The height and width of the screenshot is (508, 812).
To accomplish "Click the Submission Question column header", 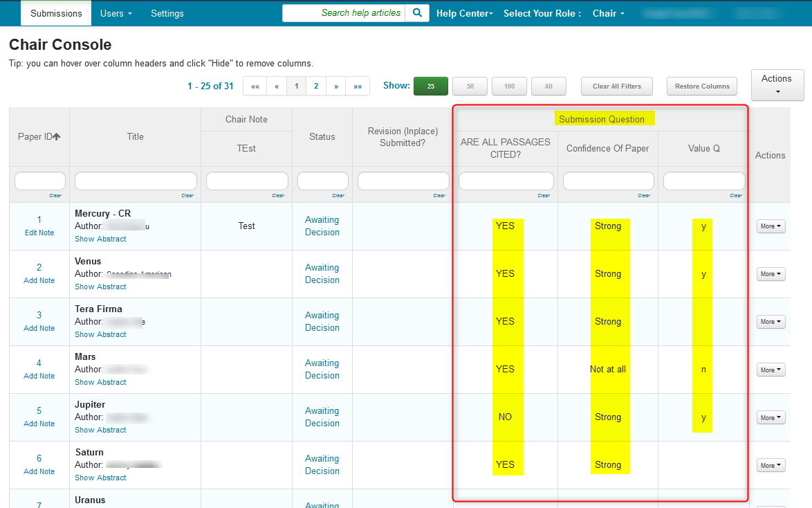I will click(601, 119).
